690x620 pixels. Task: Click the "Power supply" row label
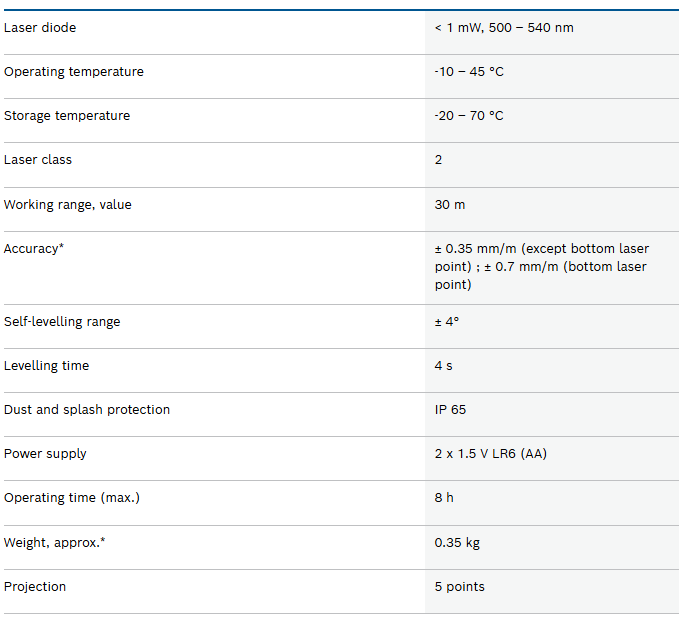(45, 454)
